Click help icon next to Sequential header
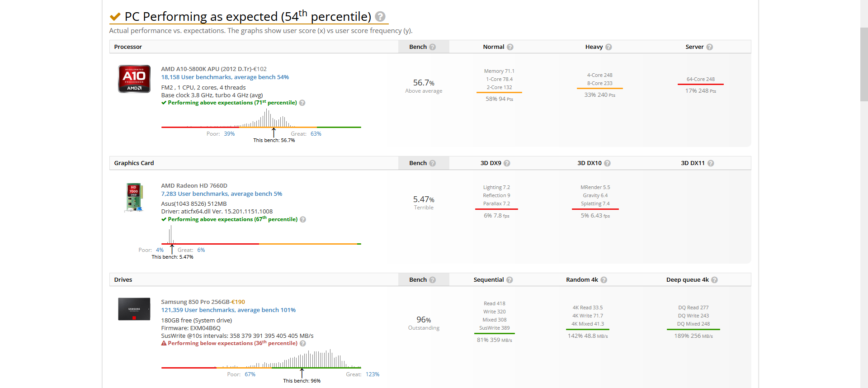Image resolution: width=868 pixels, height=388 pixels. (509, 280)
